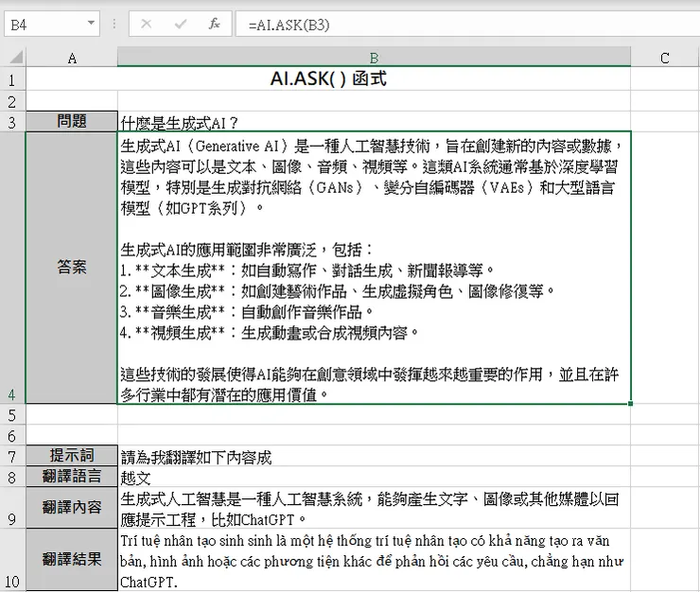Select the '提示詞' label cell
Image resolution: width=700 pixels, height=592 pixels.
[x=72, y=456]
